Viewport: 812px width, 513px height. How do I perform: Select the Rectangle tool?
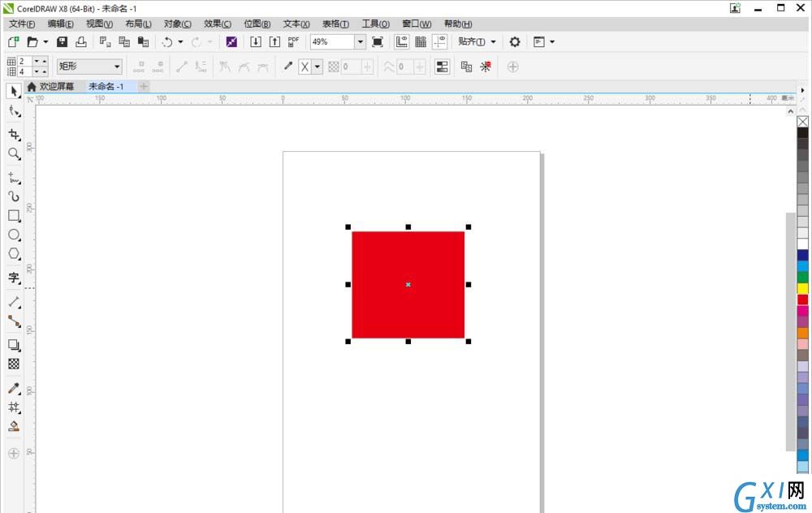click(14, 216)
